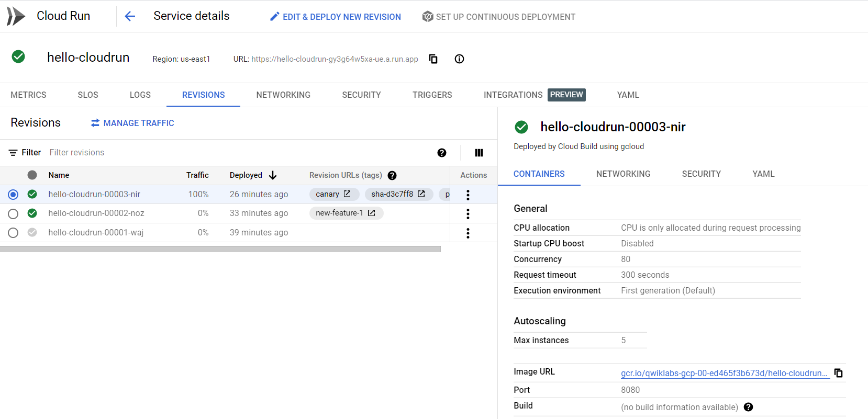Screen dimensions: 868x419
Task: Copy the service URL with copy icon
Action: [x=433, y=59]
